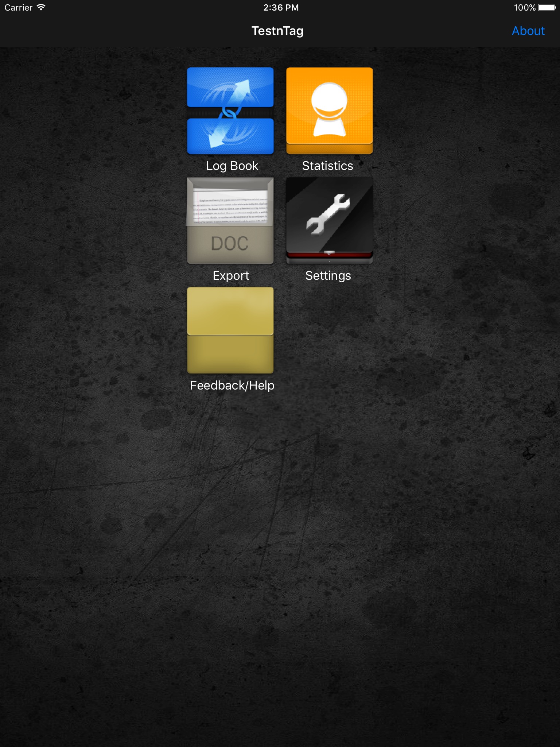The width and height of the screenshot is (560, 747).
Task: Click the Export label
Action: point(231,276)
